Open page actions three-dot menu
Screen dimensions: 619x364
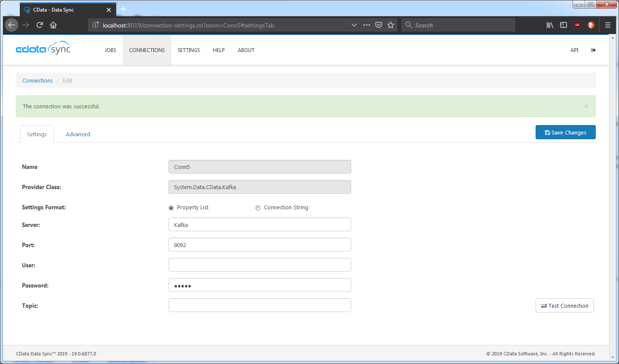pyautogui.click(x=366, y=25)
